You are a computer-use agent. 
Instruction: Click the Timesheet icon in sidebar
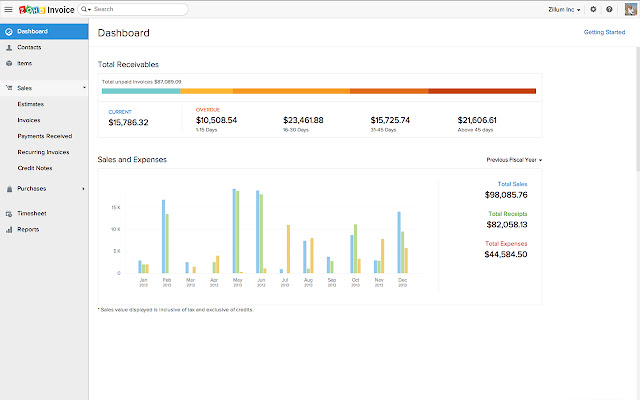pyautogui.click(x=9, y=213)
